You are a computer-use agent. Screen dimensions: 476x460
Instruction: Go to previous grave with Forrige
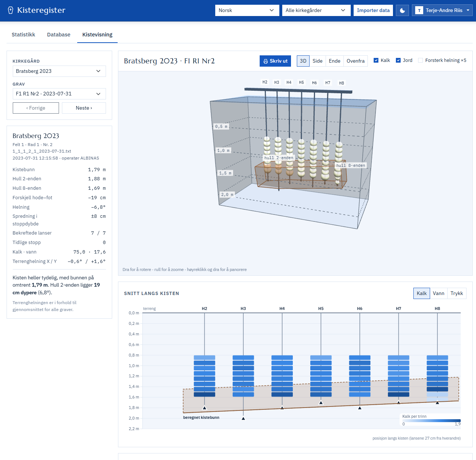point(36,108)
